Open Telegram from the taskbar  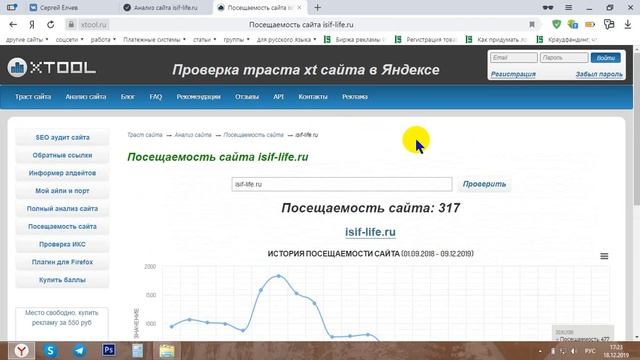[79, 350]
